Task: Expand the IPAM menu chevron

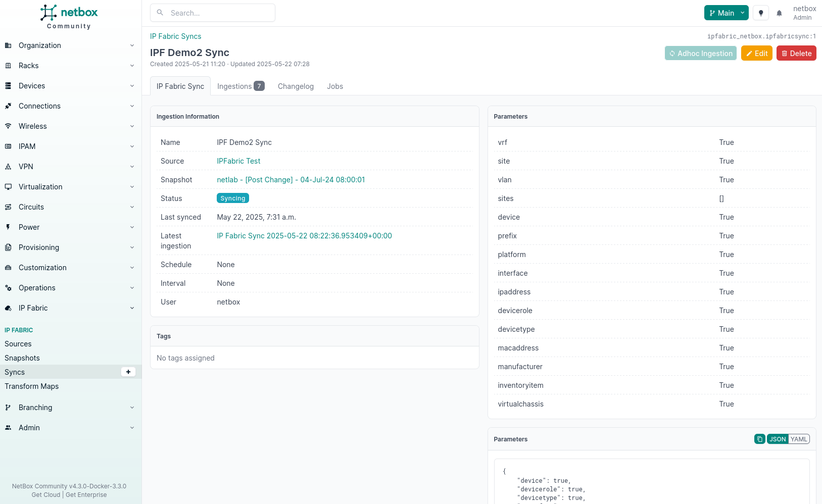Action: [132, 146]
